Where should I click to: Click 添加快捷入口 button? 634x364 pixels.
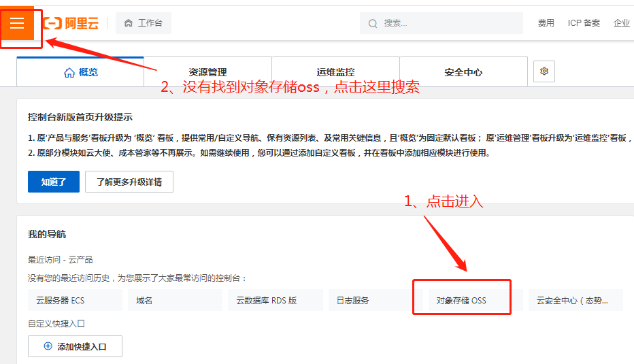[x=76, y=346]
